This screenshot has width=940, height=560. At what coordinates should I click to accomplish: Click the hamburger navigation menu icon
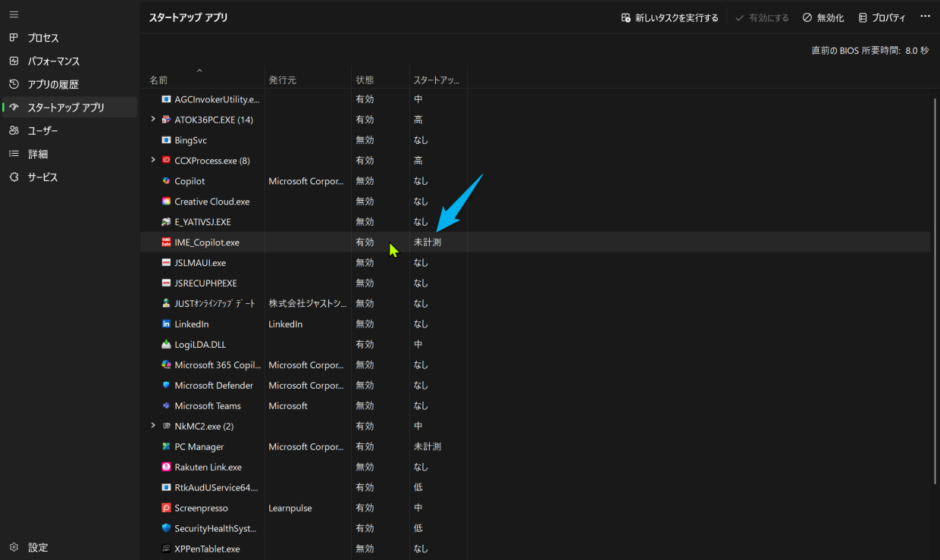point(14,14)
